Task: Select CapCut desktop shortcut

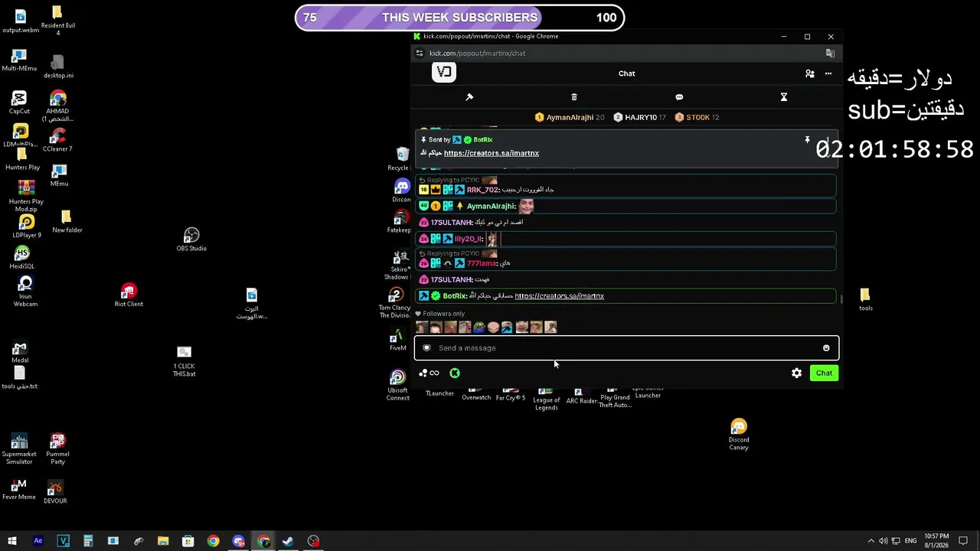Action: pos(19,103)
